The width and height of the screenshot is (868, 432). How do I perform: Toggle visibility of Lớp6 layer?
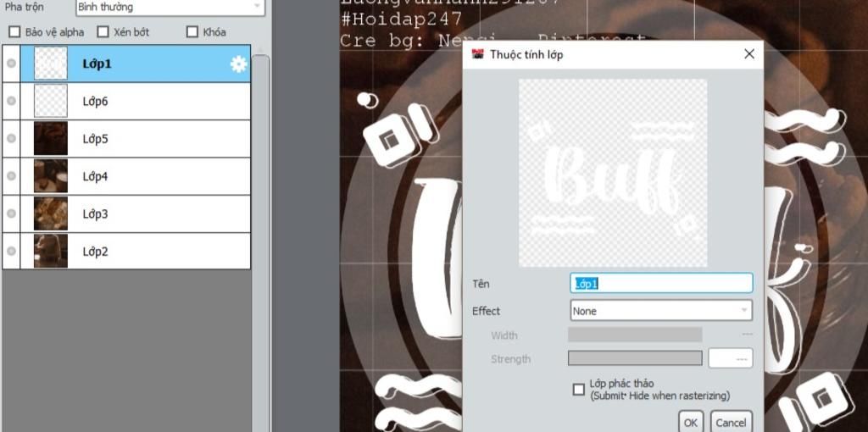tap(11, 102)
